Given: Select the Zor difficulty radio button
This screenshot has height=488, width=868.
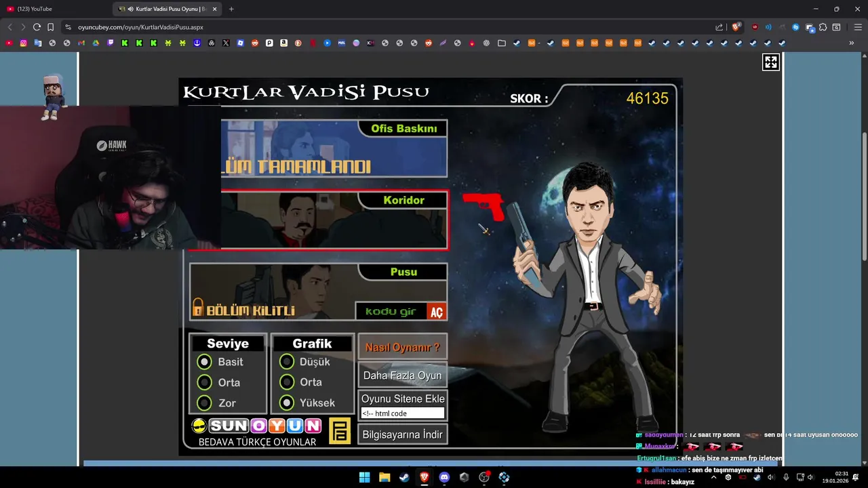Looking at the screenshot, I should pyautogui.click(x=204, y=403).
